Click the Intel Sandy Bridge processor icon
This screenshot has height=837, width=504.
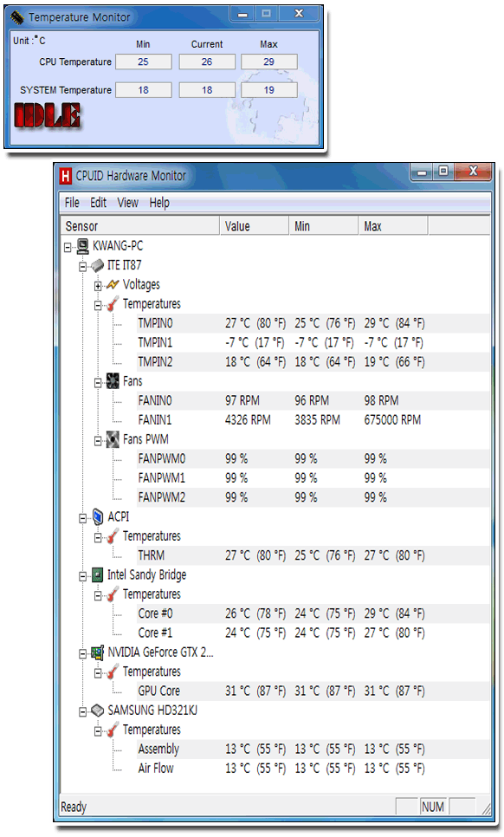click(x=97, y=575)
